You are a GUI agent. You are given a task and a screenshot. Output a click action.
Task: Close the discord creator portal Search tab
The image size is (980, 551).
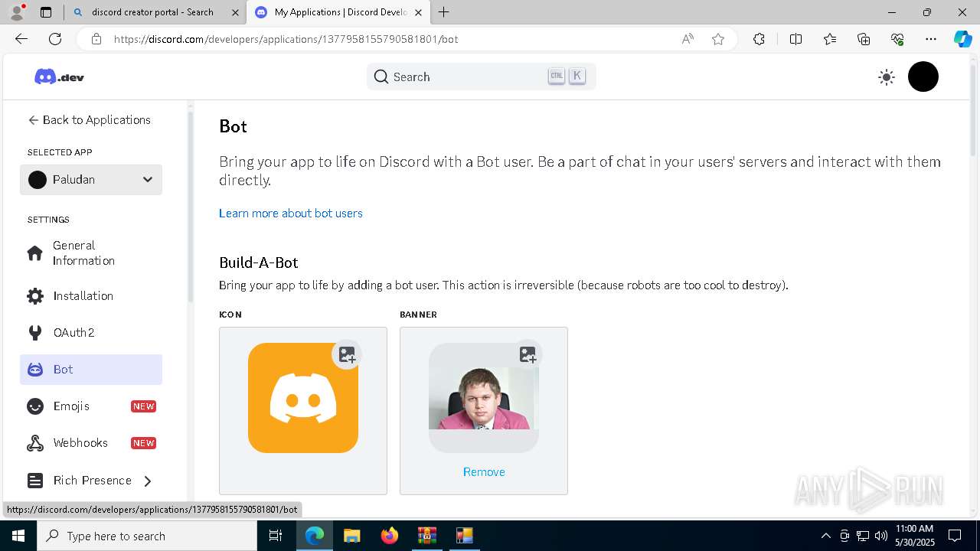coord(235,12)
